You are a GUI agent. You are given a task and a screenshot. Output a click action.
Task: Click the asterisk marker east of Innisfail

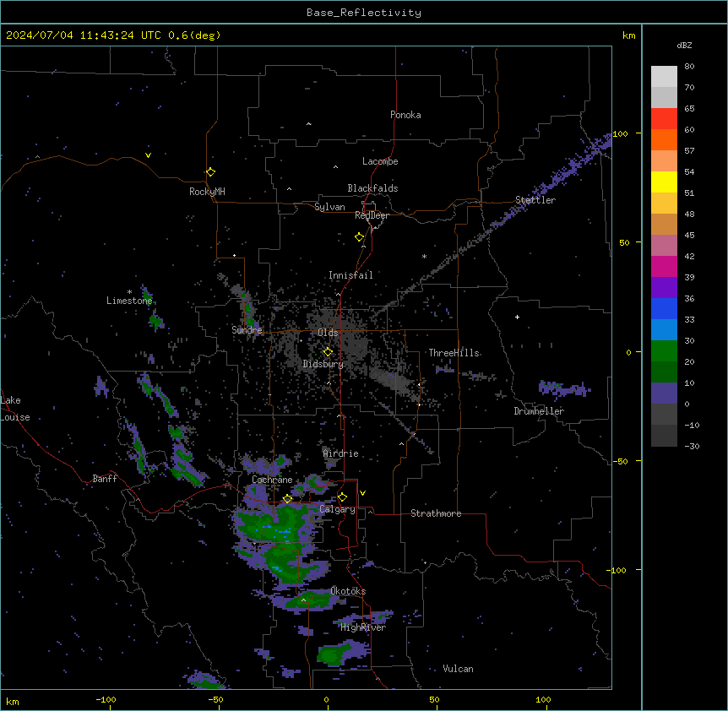pos(424,256)
